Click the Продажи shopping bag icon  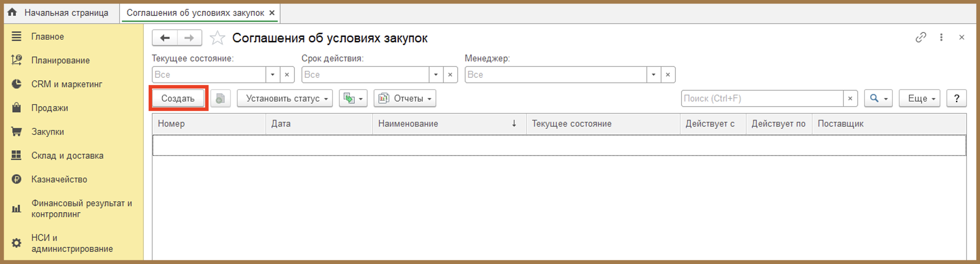(x=16, y=108)
